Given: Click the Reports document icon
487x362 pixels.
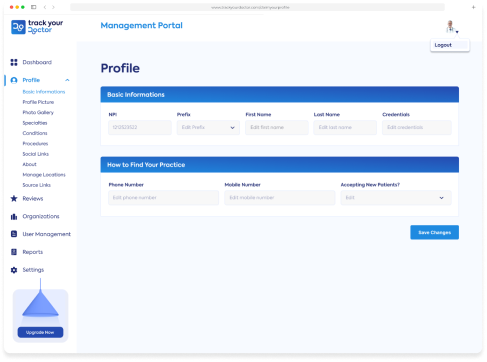Looking at the screenshot, I should pos(14,252).
